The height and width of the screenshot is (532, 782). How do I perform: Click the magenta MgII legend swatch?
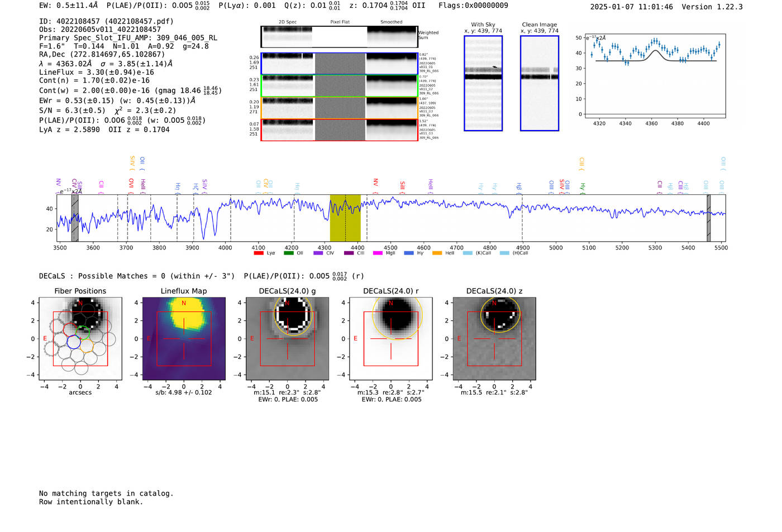[x=378, y=253]
